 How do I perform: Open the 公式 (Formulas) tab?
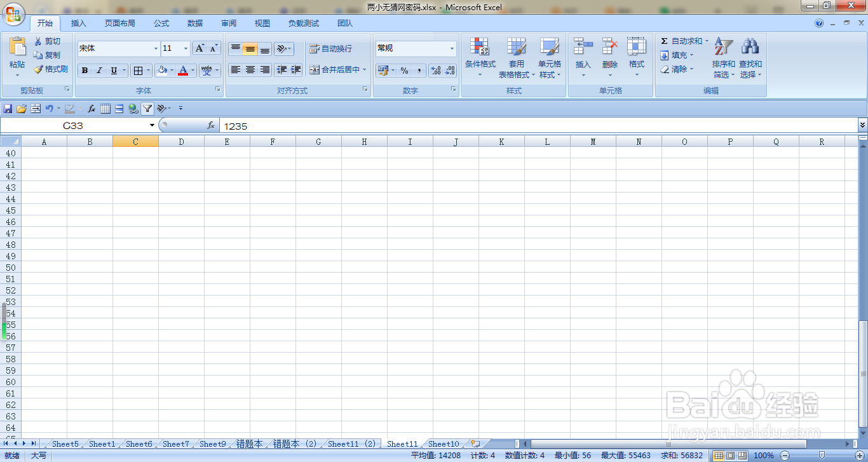(x=161, y=24)
